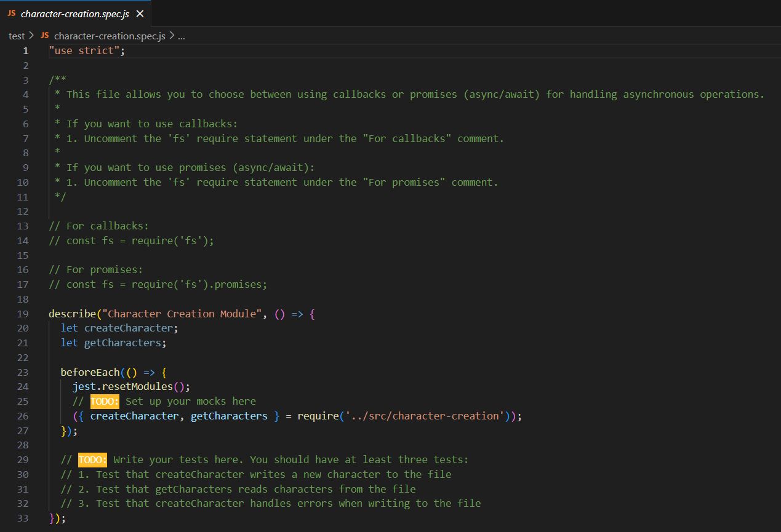Click the beforeEach function call
Screen dimensions: 781x532
[90, 372]
